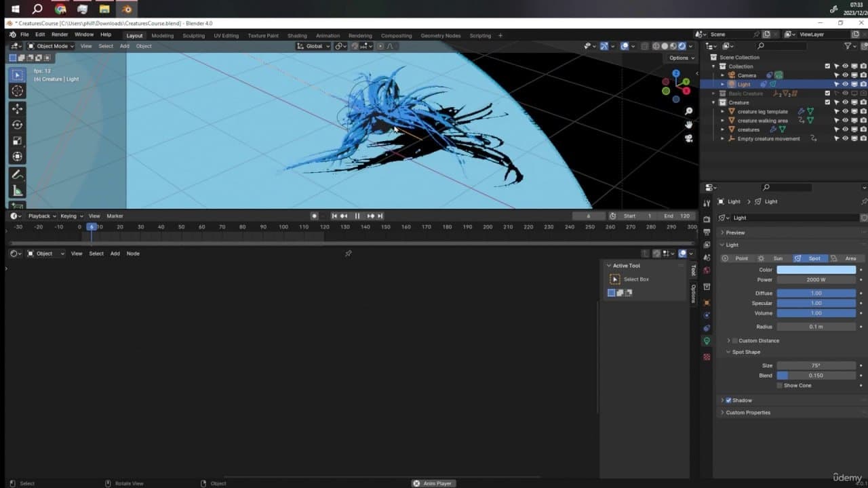Uncheck the Shadow checkbox
The image size is (868, 488).
click(729, 401)
